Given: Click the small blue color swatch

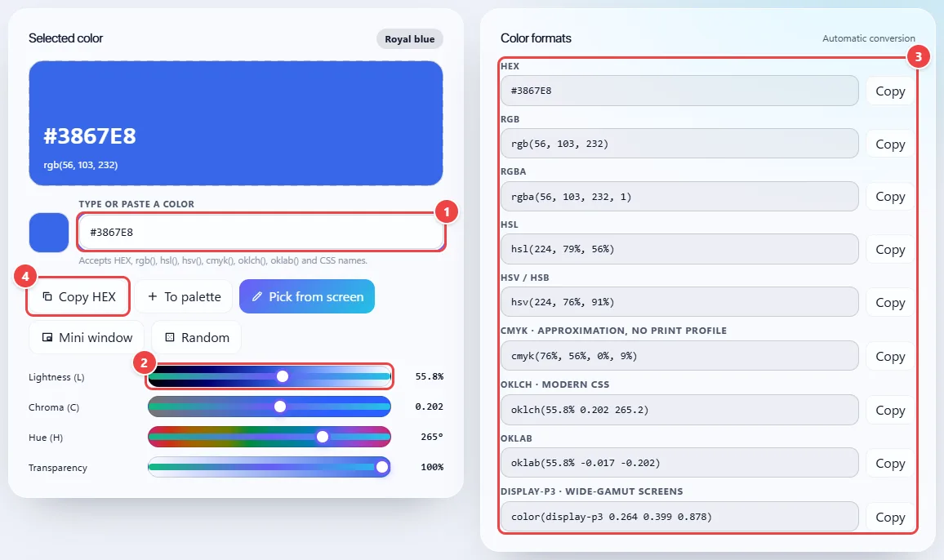Looking at the screenshot, I should click(49, 233).
